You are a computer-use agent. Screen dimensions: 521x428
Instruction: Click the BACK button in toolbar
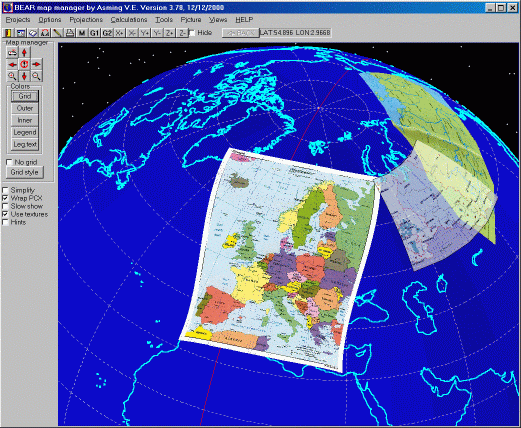pos(240,33)
